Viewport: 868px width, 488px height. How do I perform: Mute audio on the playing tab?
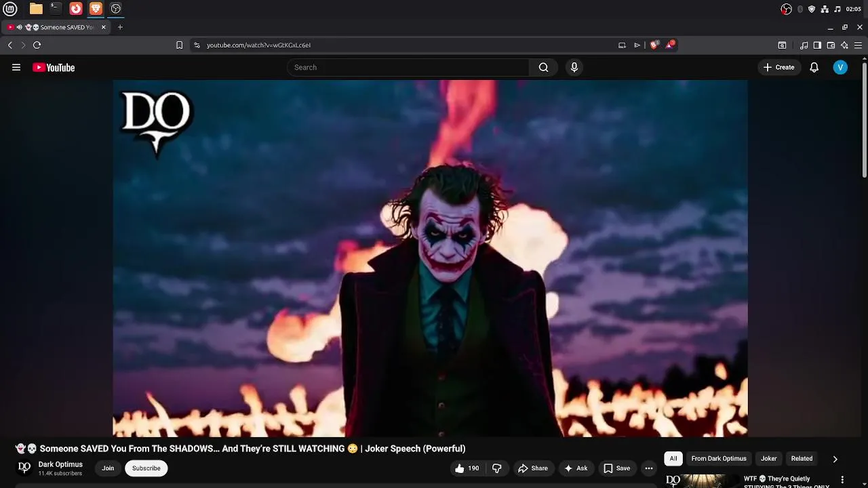click(19, 27)
